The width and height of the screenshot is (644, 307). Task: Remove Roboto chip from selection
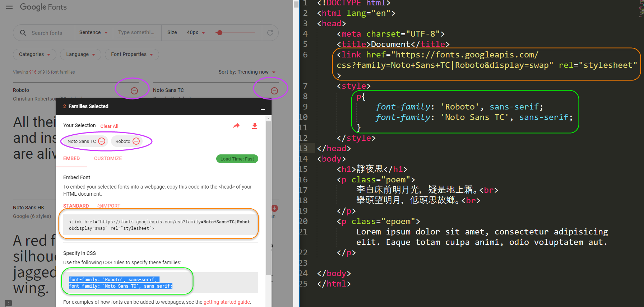136,141
